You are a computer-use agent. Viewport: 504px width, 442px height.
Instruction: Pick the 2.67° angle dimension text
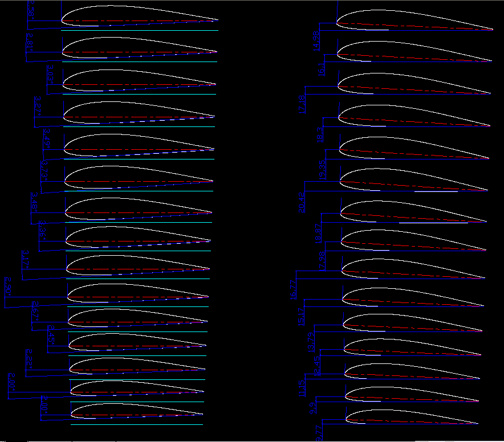point(35,310)
